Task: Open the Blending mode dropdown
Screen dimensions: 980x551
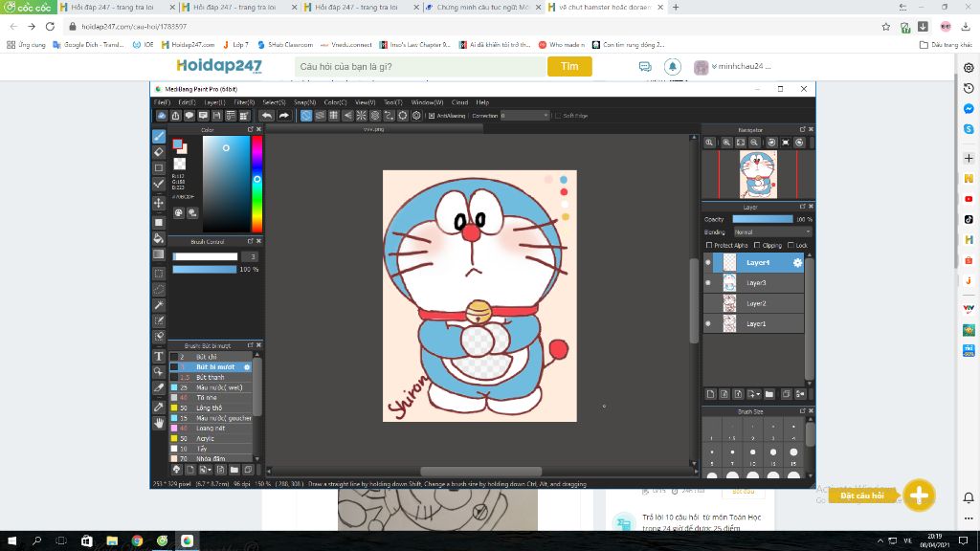Action: click(x=772, y=232)
